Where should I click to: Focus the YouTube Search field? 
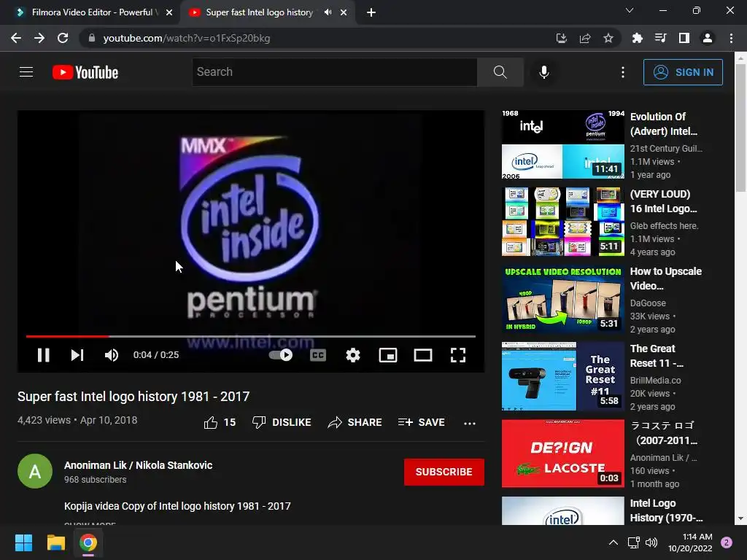coord(334,72)
